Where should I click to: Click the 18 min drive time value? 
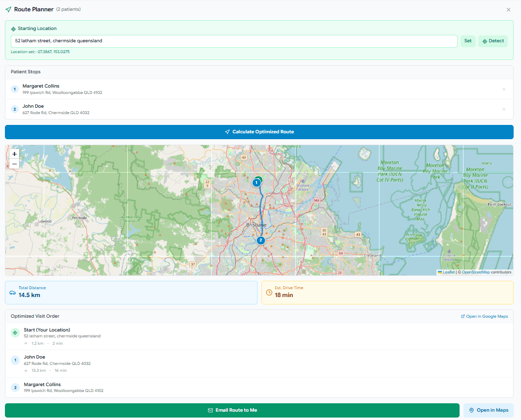pos(284,295)
